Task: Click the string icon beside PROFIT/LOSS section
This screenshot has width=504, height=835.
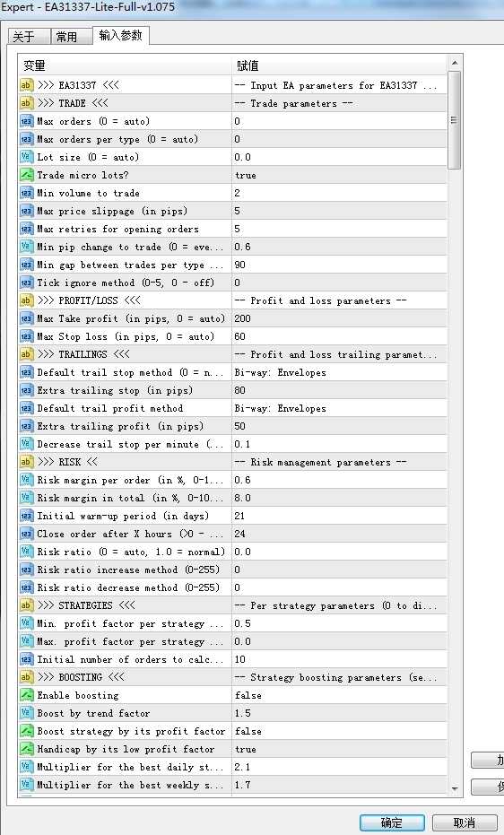Action: coord(26,300)
